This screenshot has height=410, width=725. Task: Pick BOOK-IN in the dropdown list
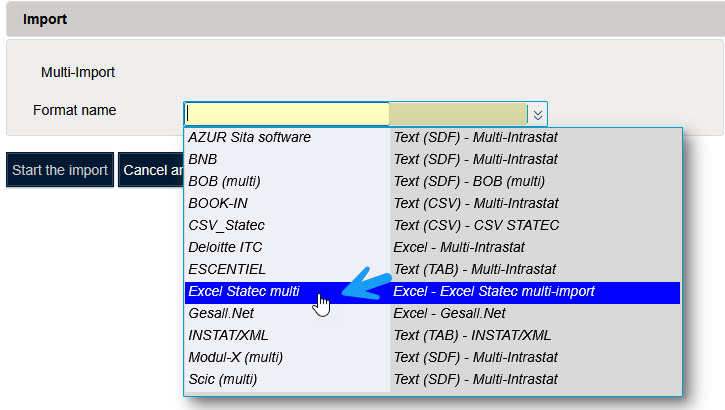218,203
